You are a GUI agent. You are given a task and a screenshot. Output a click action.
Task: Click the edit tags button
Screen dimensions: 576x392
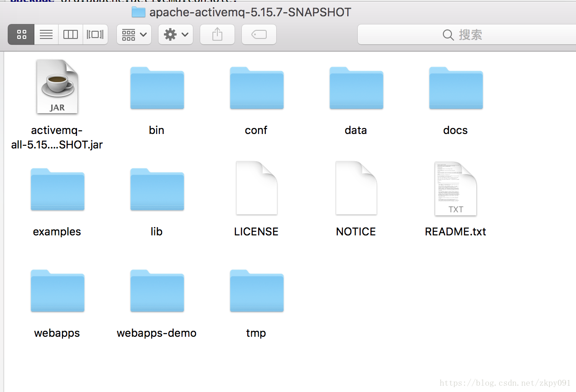259,34
